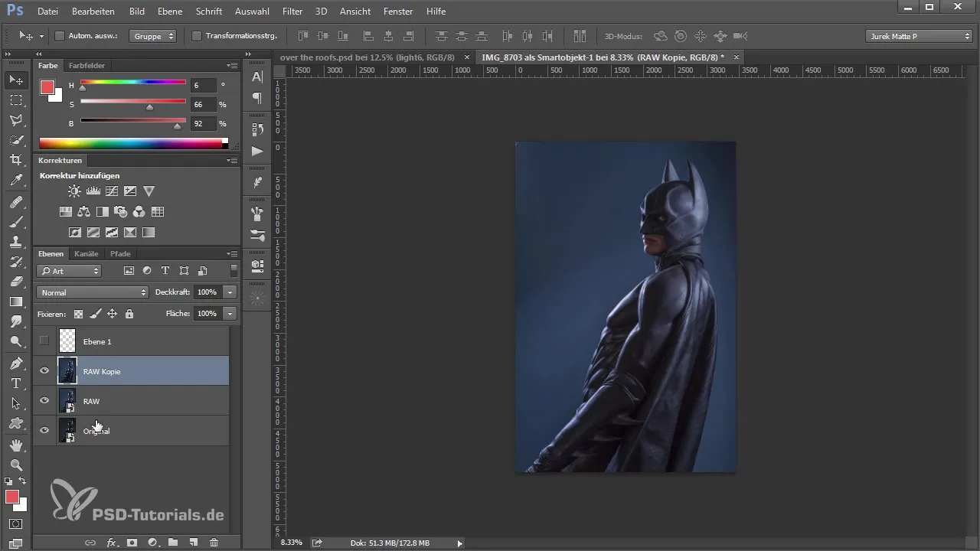The image size is (980, 551).
Task: Open the Deckkraft opacity slider dropdown
Action: 230,292
